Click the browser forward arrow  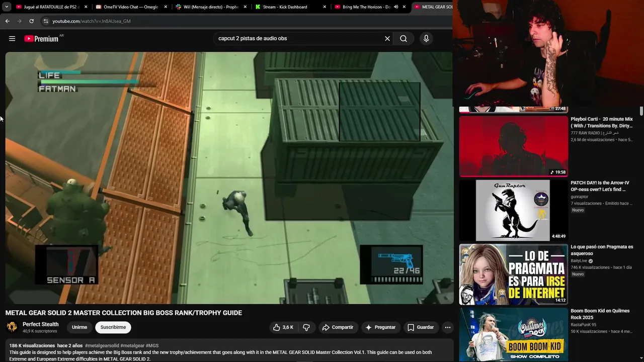[x=19, y=21]
